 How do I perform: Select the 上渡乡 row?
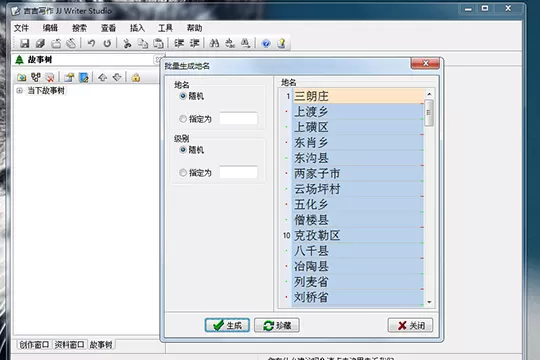[358, 112]
